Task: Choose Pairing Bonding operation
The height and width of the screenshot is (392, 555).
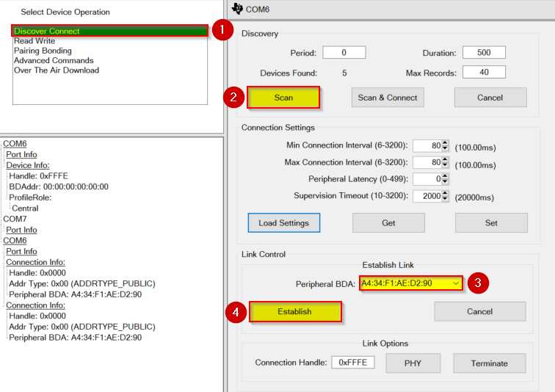Action: [43, 51]
